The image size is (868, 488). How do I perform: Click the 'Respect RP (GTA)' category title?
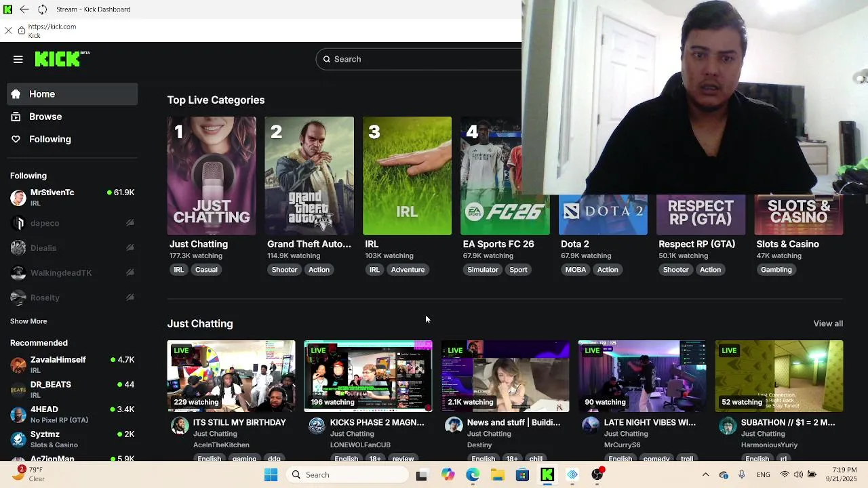tap(696, 244)
